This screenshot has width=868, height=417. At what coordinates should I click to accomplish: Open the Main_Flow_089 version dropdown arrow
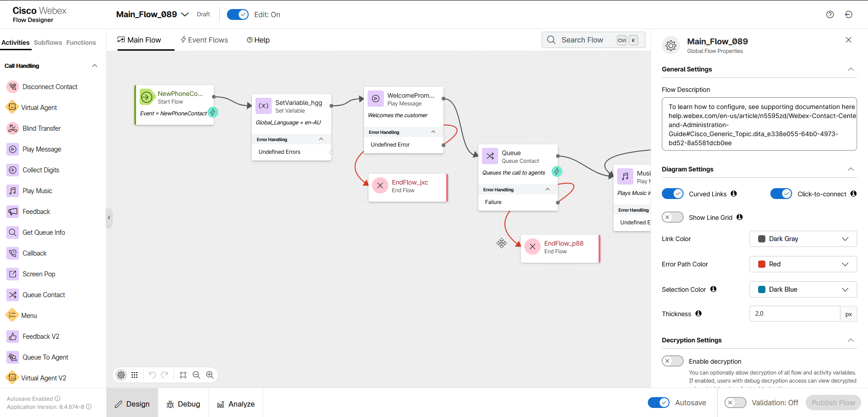[x=185, y=14]
